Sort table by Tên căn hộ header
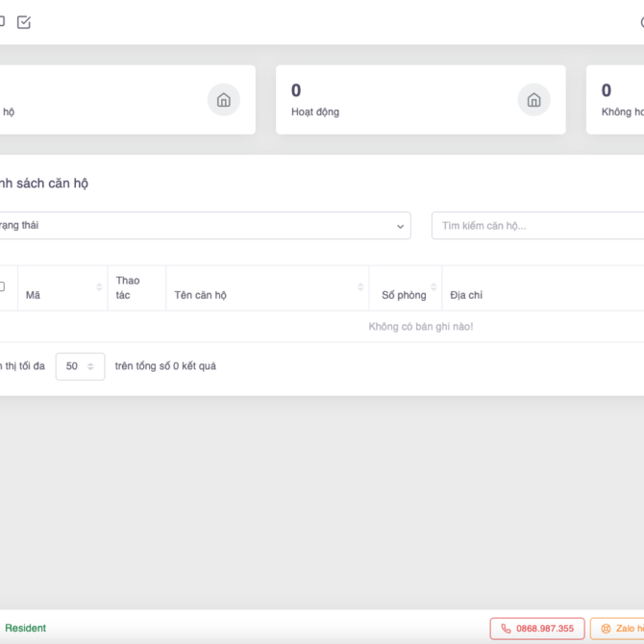This screenshot has width=644, height=644. tap(201, 295)
